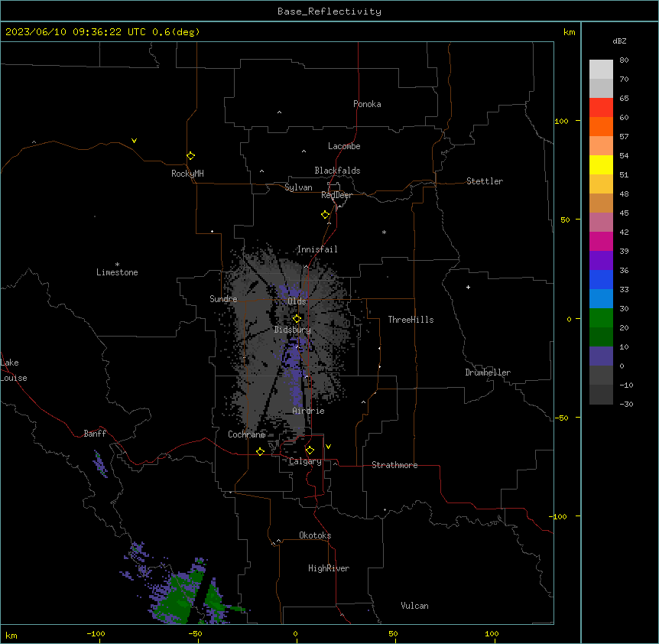Screen dimensions: 659x644
Task: Click the Strathmore label
Action: click(x=394, y=465)
